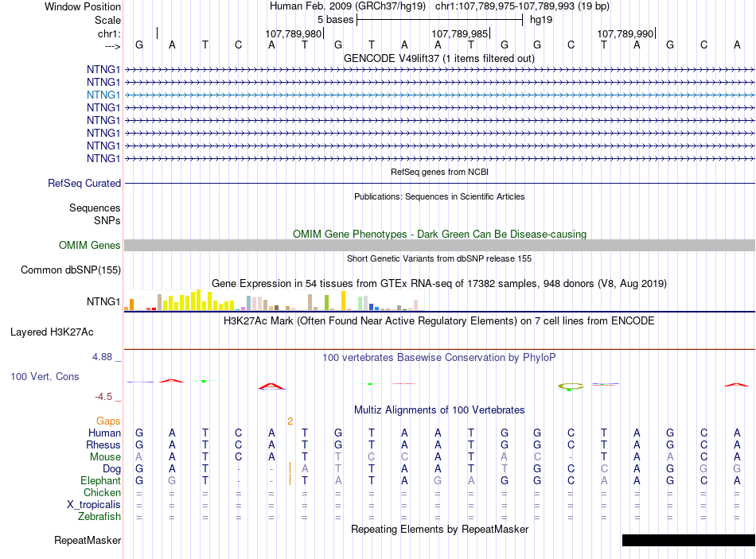This screenshot has width=756, height=559.
Task: Click the 100 Vert. Cons track label
Action: pos(45,376)
